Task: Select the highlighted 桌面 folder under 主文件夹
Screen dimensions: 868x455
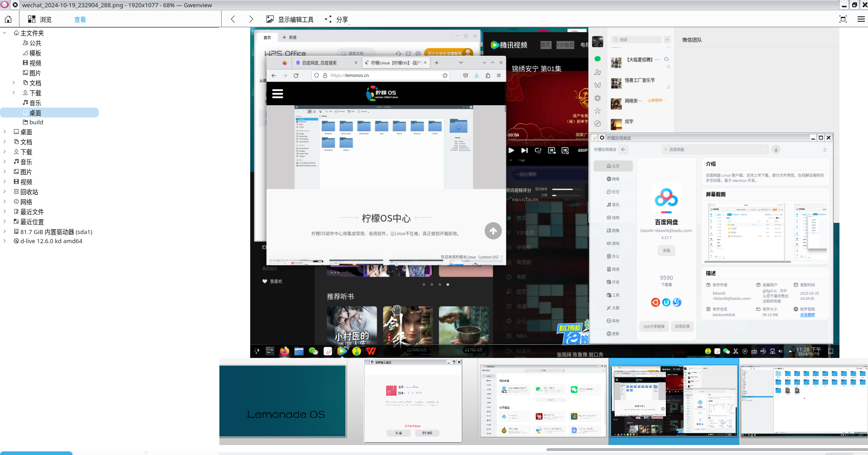Action: coord(49,113)
